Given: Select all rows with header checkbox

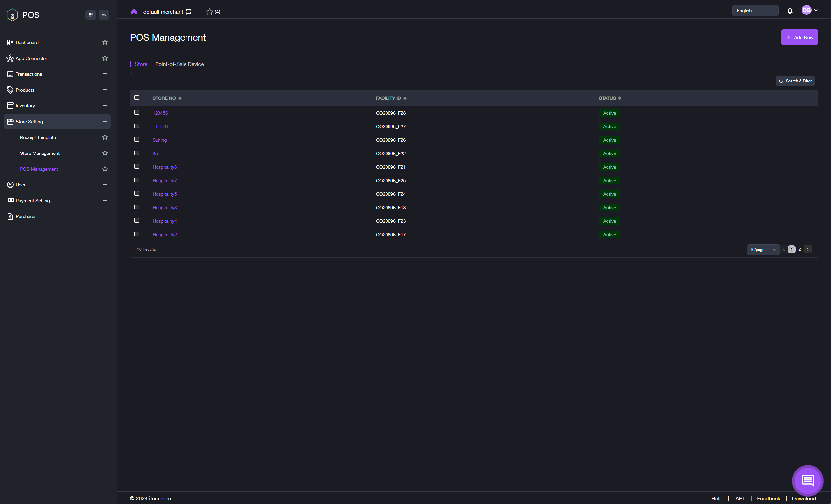Looking at the screenshot, I should (137, 97).
